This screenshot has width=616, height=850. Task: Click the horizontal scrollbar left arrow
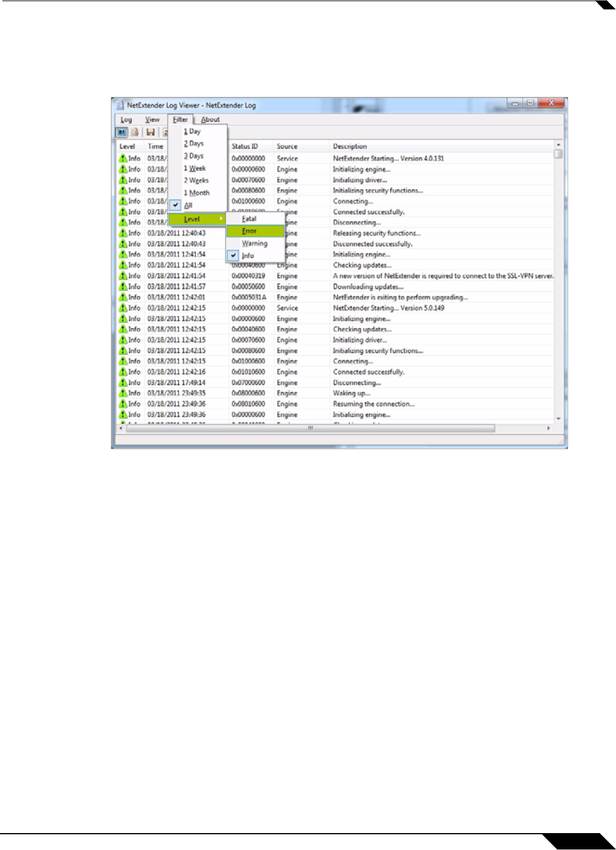[x=121, y=428]
